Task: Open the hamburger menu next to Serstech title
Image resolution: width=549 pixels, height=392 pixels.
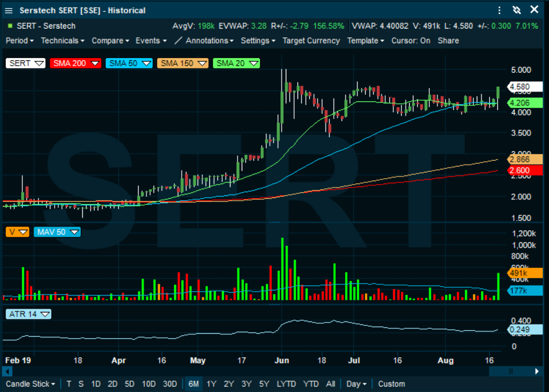Action: pyautogui.click(x=9, y=10)
